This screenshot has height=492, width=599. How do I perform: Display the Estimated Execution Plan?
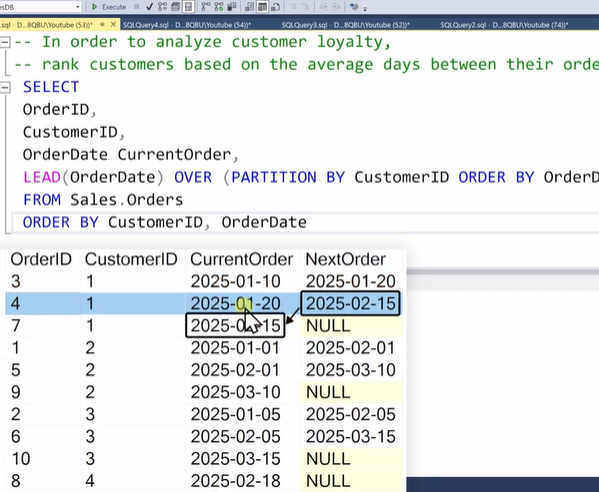click(163, 7)
